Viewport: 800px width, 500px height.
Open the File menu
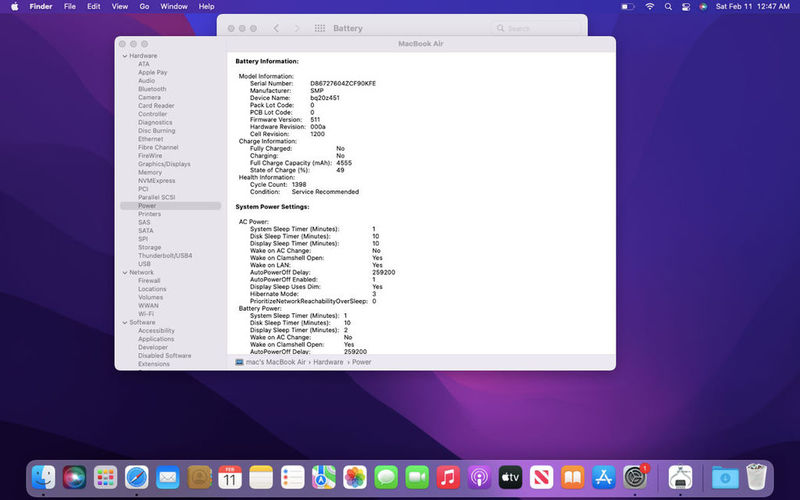click(70, 7)
